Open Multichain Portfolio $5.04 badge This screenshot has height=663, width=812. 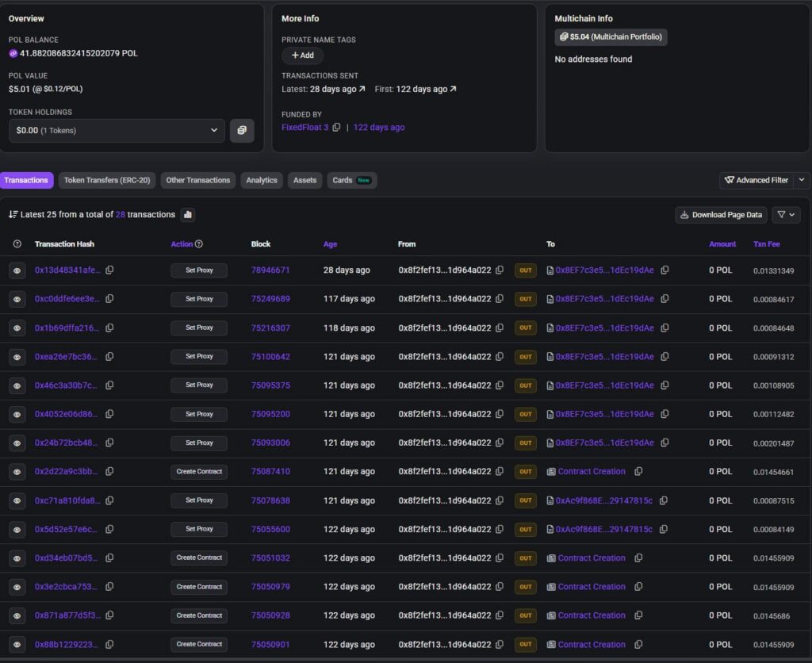(611, 36)
